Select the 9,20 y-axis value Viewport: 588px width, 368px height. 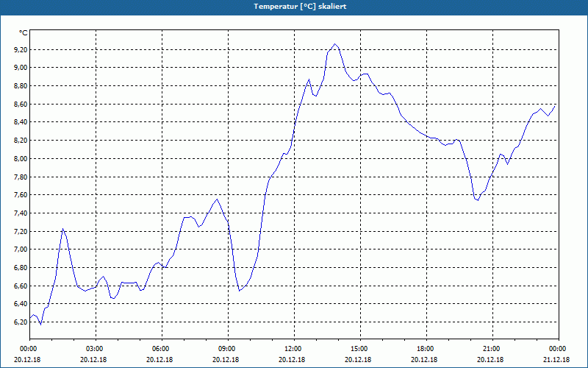(21, 49)
